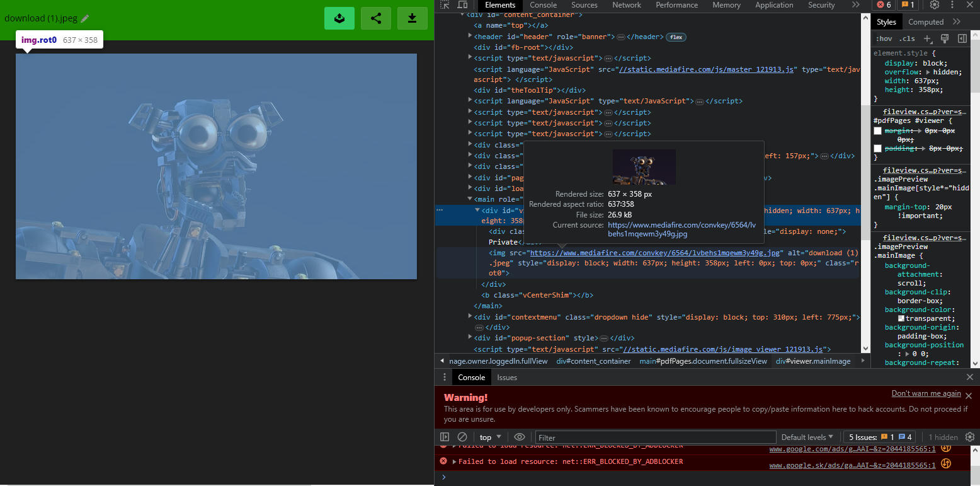Toggle the margin property checkbox
Viewport: 980px width, 486px height.
coord(877,131)
